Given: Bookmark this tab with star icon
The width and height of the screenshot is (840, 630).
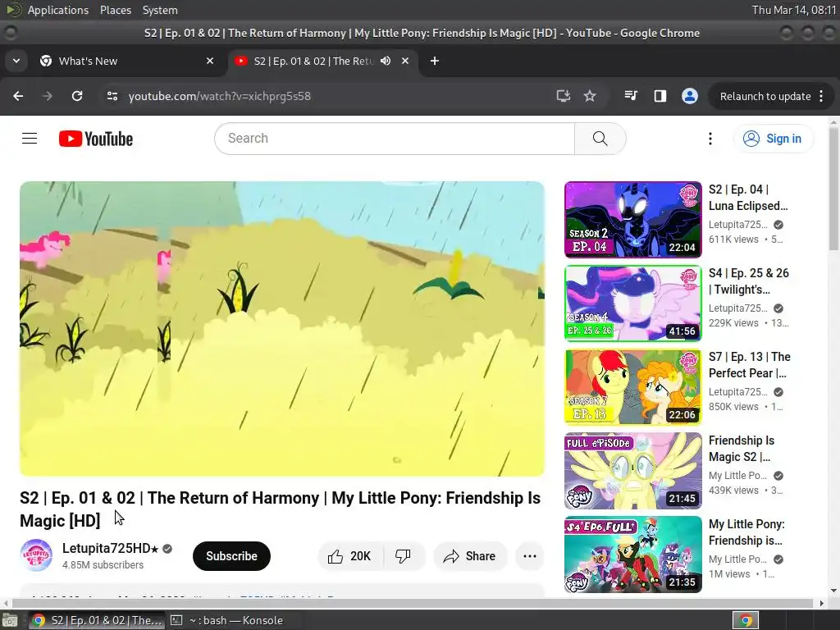Looking at the screenshot, I should click(590, 97).
